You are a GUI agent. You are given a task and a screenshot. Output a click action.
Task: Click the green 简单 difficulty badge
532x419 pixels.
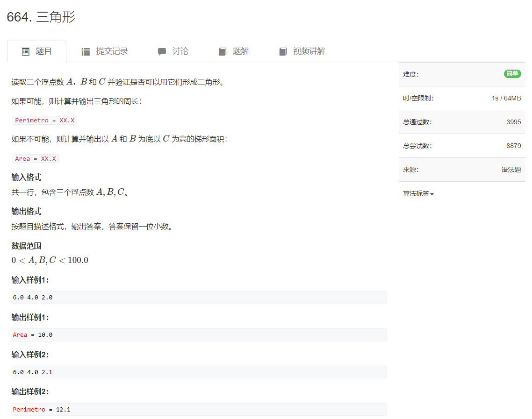coord(512,74)
